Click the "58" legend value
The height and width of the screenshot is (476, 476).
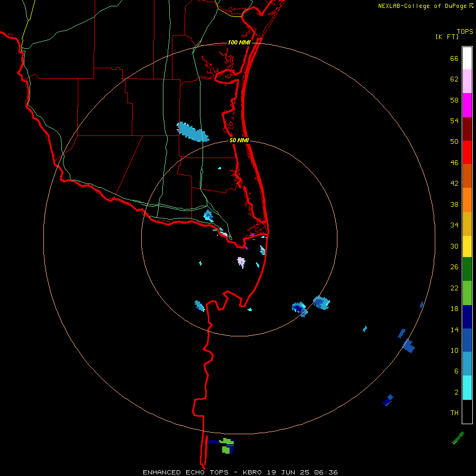(454, 100)
